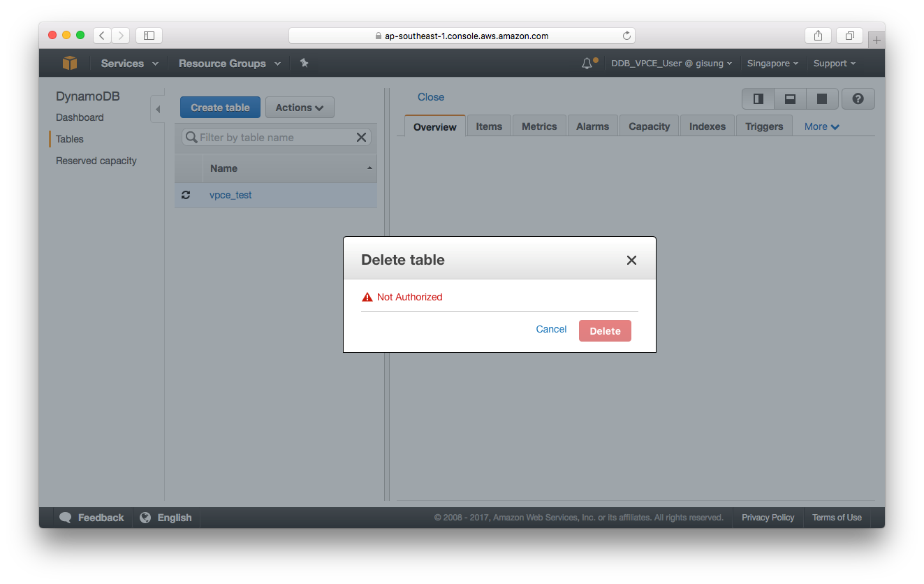Screen dimensions: 924x584
Task: Collapse the DynamoDB navigation sidebar arrow
Action: pyautogui.click(x=158, y=109)
